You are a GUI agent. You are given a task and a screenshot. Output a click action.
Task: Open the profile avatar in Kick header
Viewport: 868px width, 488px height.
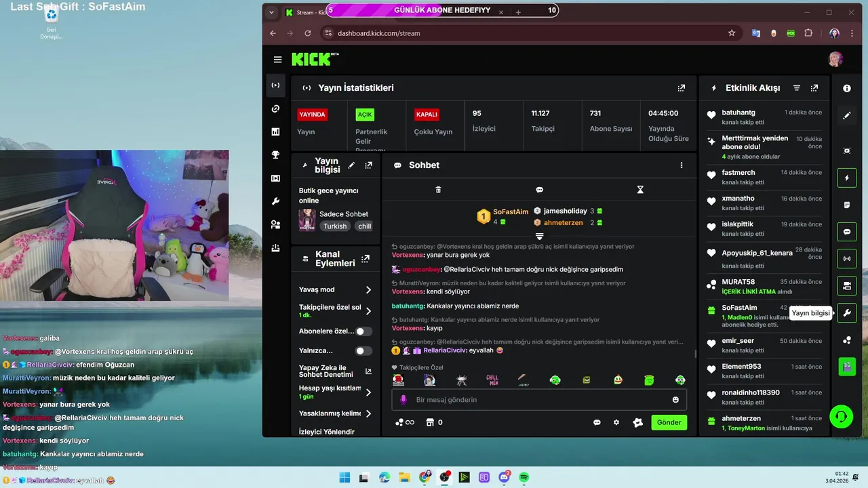click(835, 60)
